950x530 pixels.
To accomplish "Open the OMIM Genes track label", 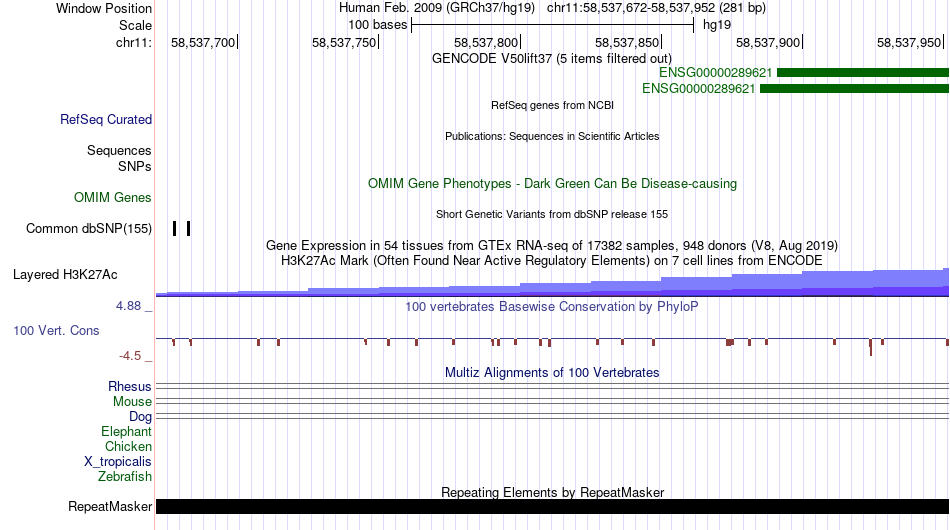I will (112, 197).
